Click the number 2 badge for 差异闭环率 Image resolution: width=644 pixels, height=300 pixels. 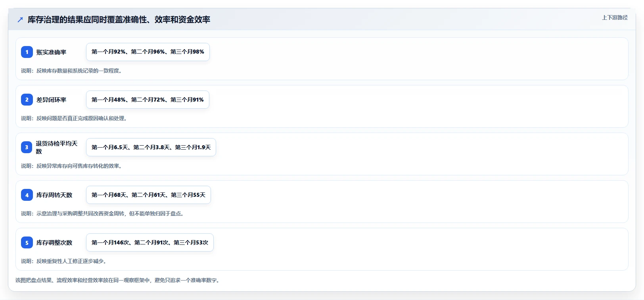click(x=27, y=100)
